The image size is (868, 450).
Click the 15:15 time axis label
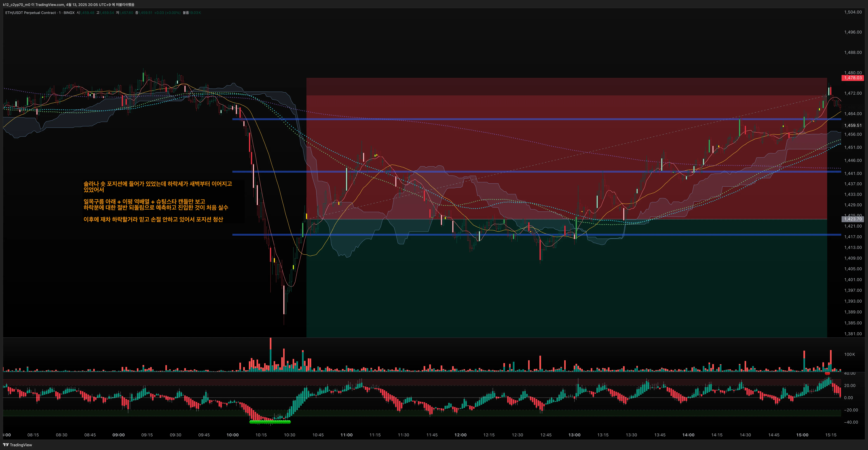coord(831,435)
